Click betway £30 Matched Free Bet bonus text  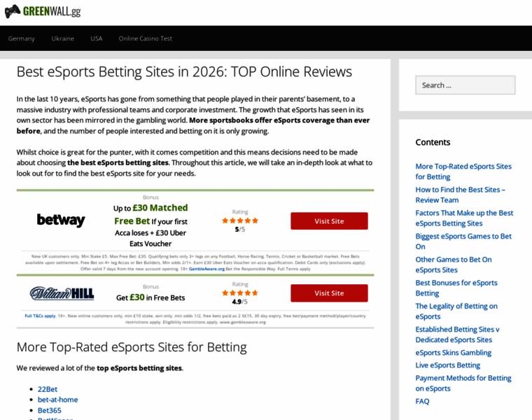click(150, 225)
